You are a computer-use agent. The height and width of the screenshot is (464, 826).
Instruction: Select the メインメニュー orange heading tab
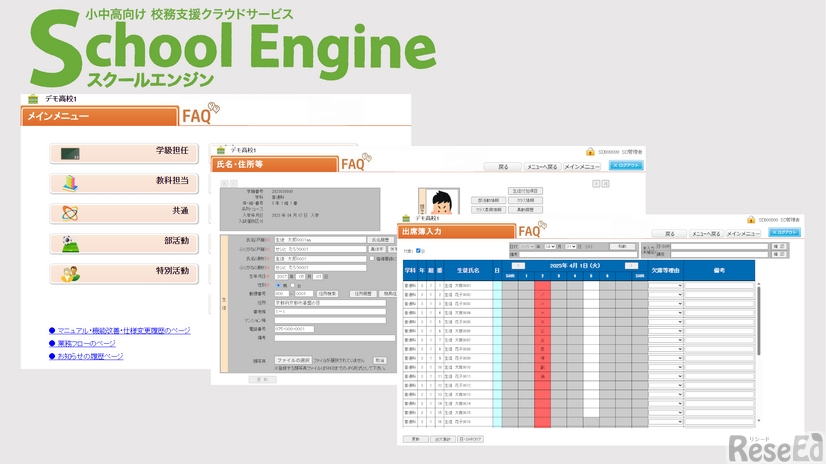click(x=100, y=116)
